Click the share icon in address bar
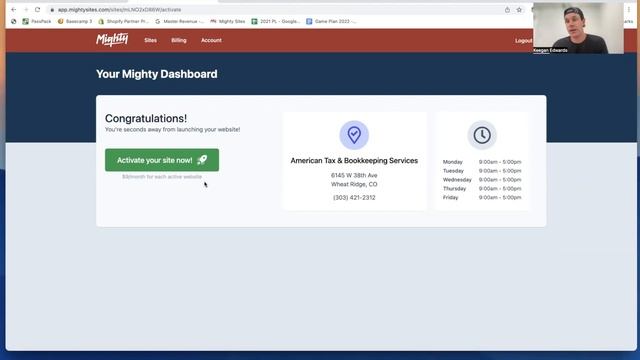The width and height of the screenshot is (640, 360). pos(507,10)
